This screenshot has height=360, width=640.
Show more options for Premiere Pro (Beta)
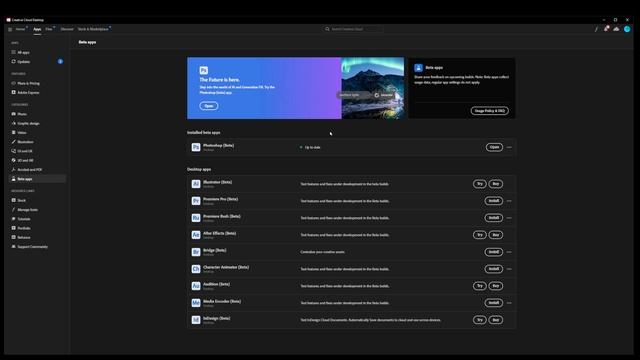tap(509, 201)
